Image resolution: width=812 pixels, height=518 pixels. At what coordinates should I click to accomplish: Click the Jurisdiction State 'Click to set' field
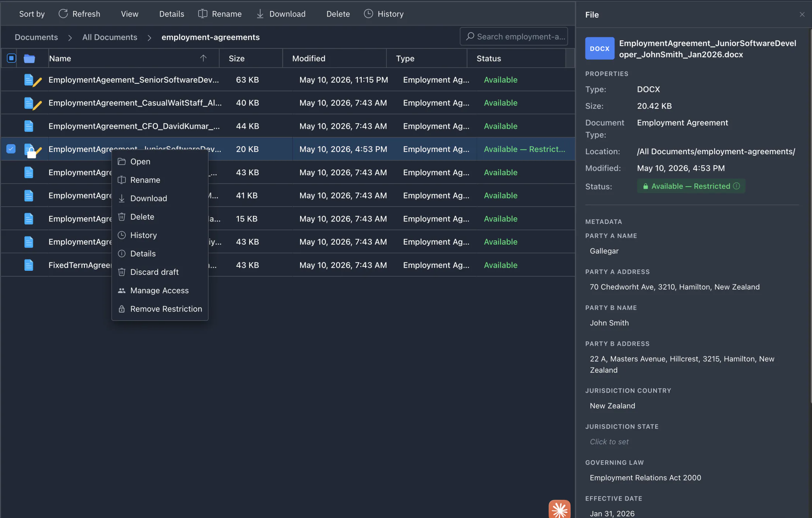pos(609,442)
